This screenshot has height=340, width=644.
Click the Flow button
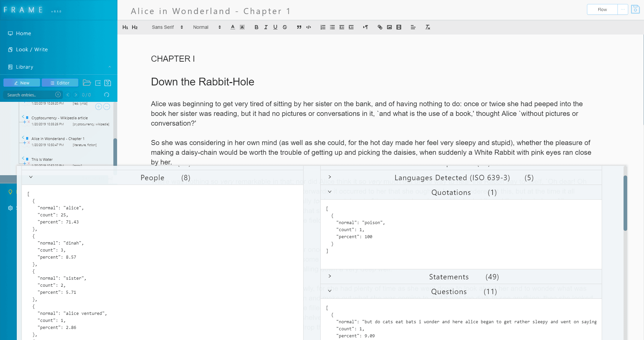coord(602,9)
